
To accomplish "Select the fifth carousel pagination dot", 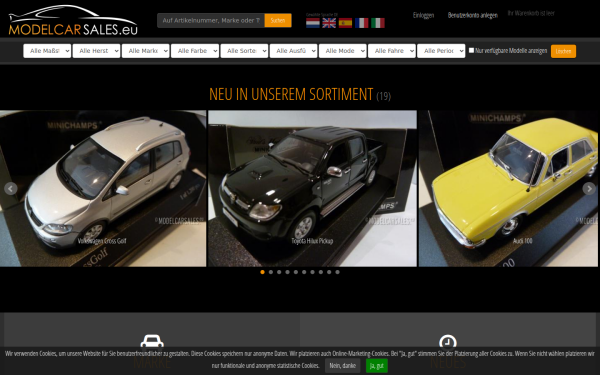I will click(296, 272).
